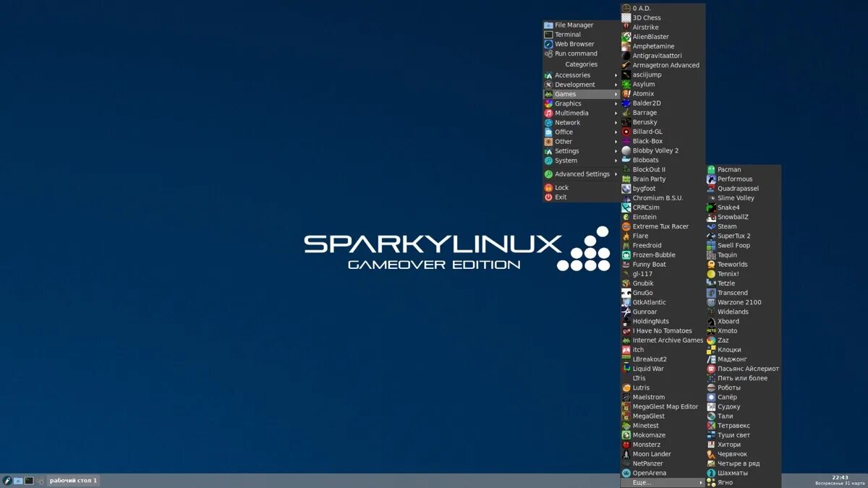Launch Brain Party game
The height and width of the screenshot is (488, 868).
tap(663, 179)
